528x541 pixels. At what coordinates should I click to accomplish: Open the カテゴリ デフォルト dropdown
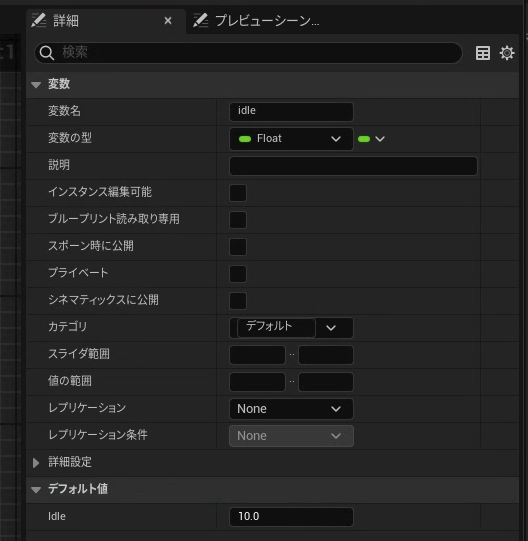[291, 328]
